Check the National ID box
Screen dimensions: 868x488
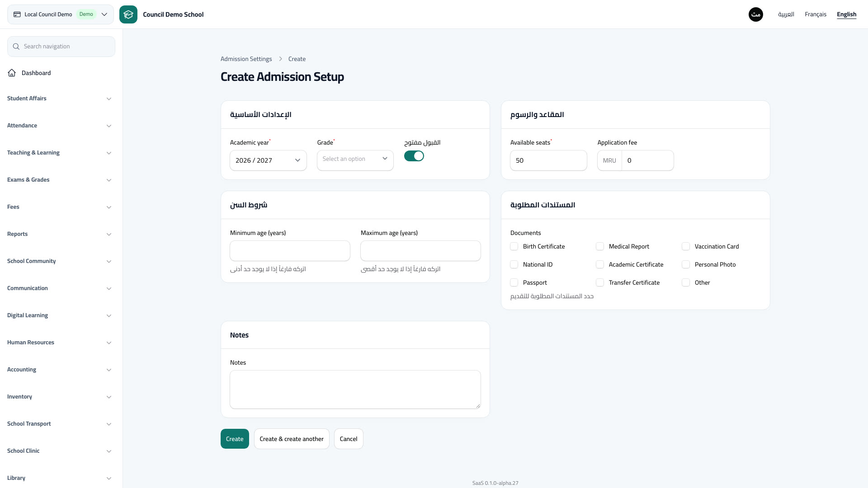(x=514, y=264)
